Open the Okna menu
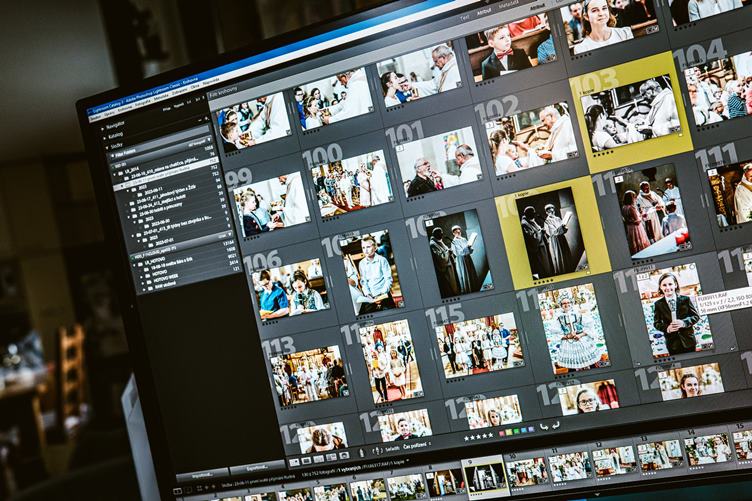The image size is (752, 501). (195, 86)
